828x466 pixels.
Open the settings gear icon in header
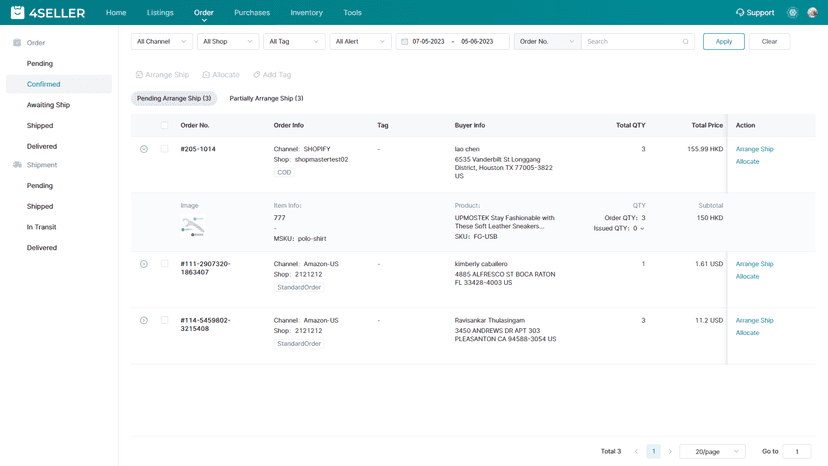click(793, 13)
